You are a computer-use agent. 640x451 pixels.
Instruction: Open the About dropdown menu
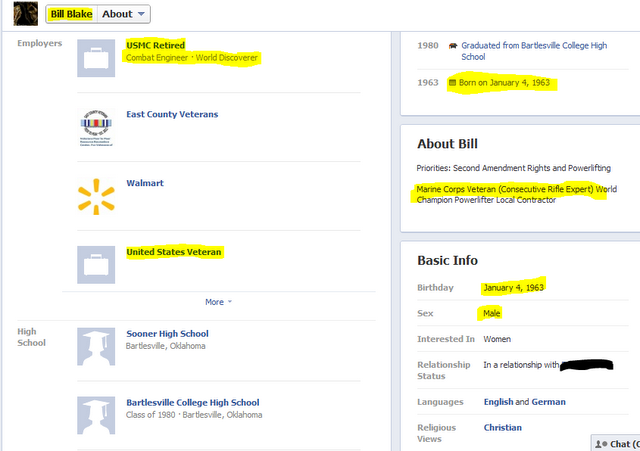(x=125, y=14)
